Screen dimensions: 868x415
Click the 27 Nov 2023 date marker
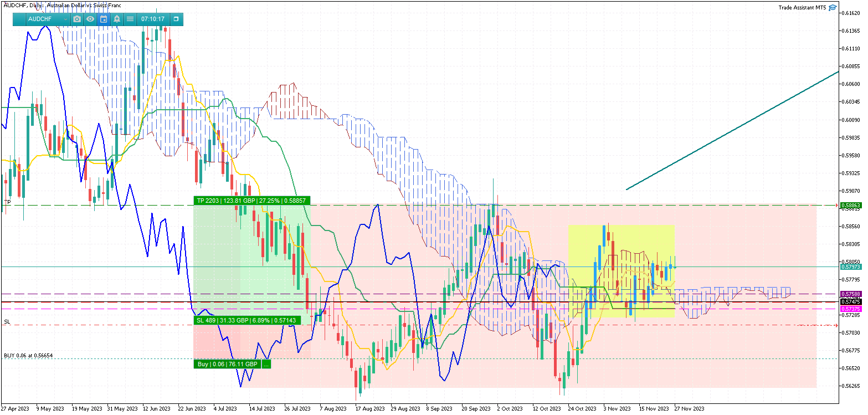click(x=688, y=409)
